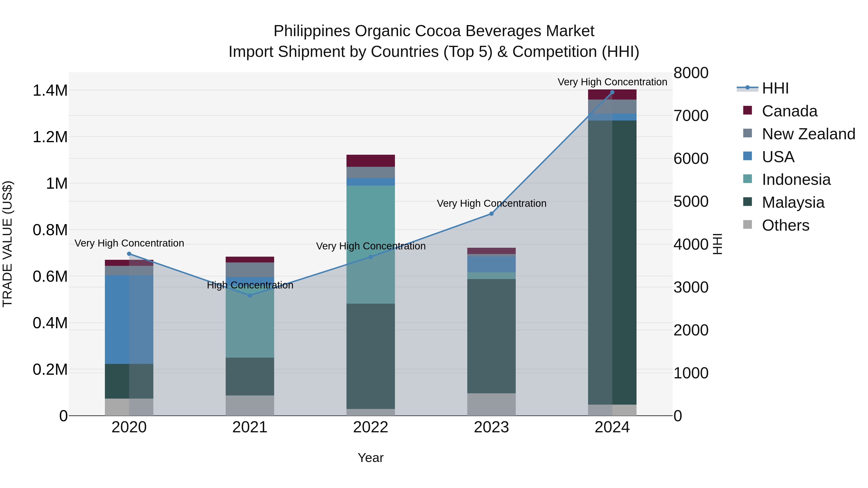Click the HHI marker for 2022
The width and height of the screenshot is (868, 488).
(371, 257)
